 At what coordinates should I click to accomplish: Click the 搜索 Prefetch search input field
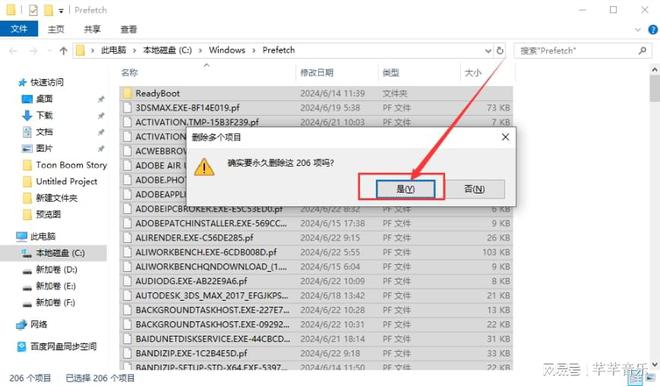577,51
